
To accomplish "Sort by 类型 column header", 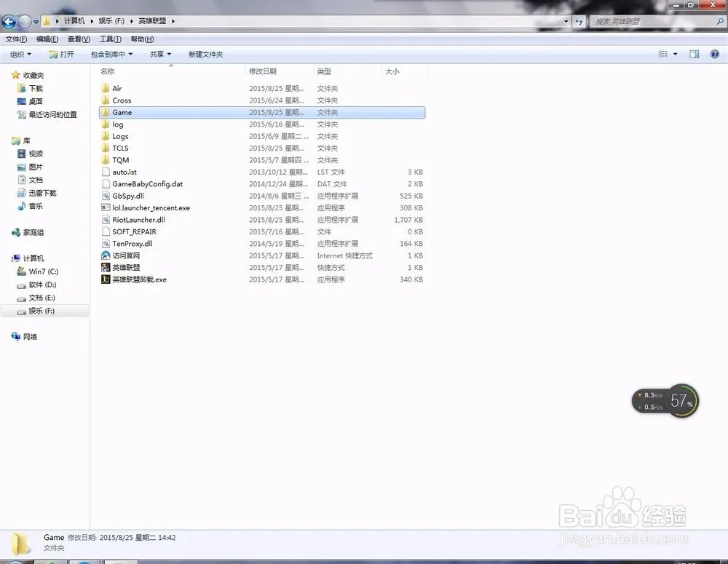I will pos(324,71).
